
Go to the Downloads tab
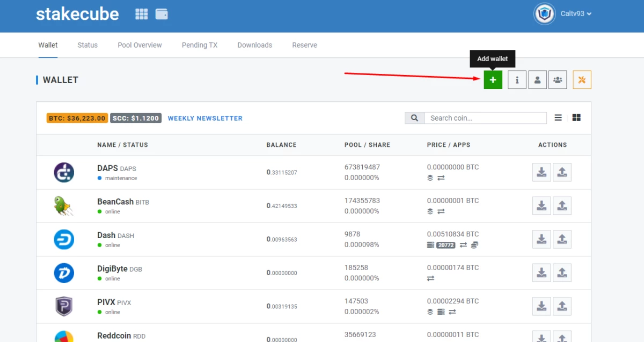254,45
